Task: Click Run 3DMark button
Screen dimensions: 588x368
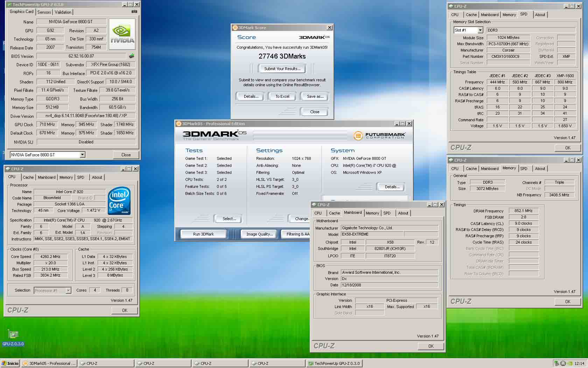Action: [203, 234]
